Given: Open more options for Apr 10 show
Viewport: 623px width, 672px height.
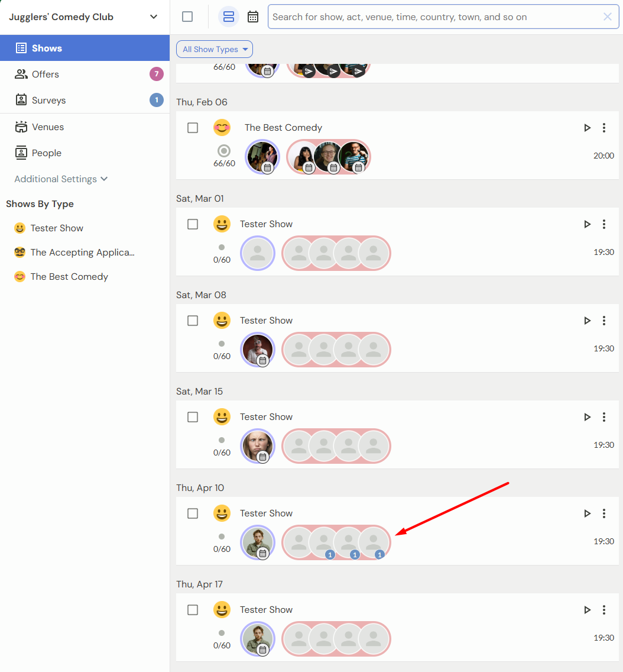Looking at the screenshot, I should 604,513.
